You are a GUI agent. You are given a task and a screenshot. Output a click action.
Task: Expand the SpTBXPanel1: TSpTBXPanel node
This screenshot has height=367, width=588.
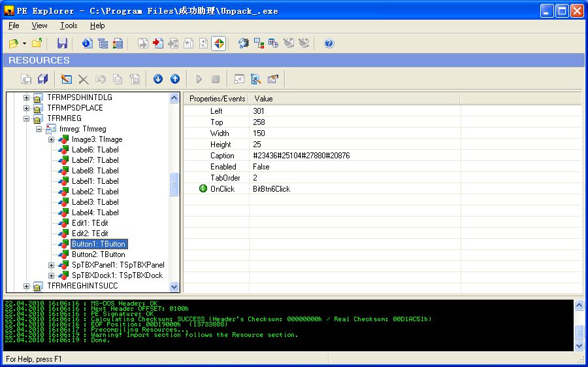51,265
